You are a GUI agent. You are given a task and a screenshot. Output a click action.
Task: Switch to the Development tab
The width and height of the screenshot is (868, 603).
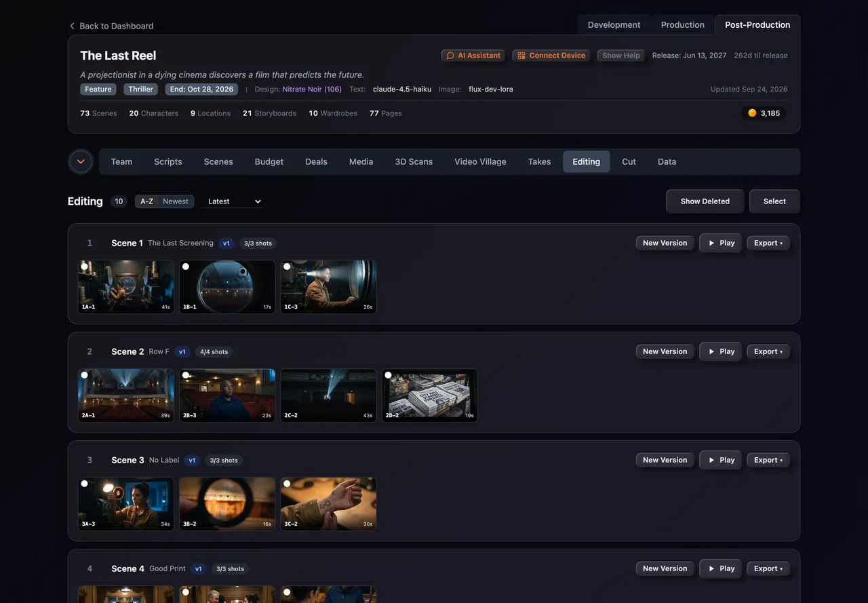pos(614,24)
